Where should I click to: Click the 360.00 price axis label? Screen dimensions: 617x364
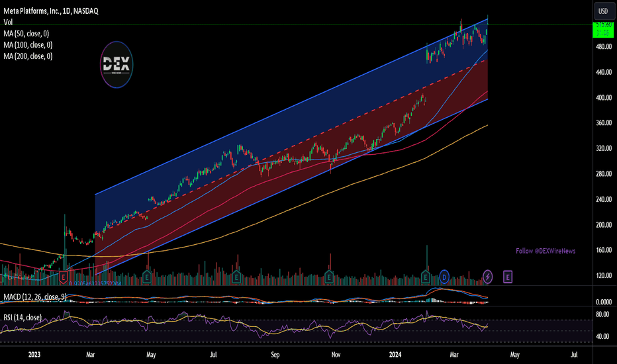point(604,123)
